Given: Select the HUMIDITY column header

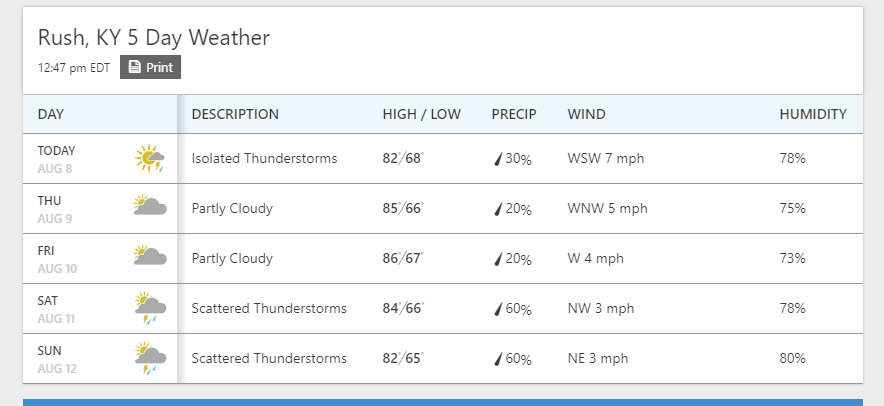Looking at the screenshot, I should pos(813,114).
